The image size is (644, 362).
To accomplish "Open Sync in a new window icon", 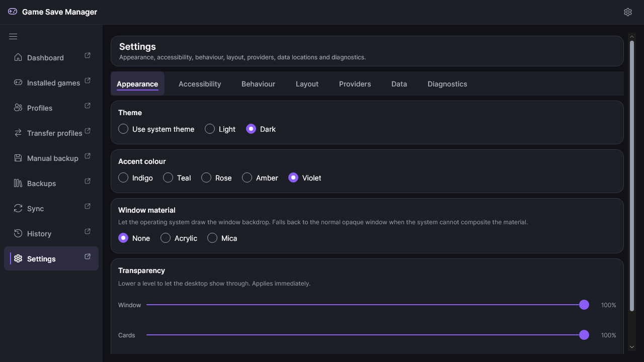I will [x=88, y=206].
